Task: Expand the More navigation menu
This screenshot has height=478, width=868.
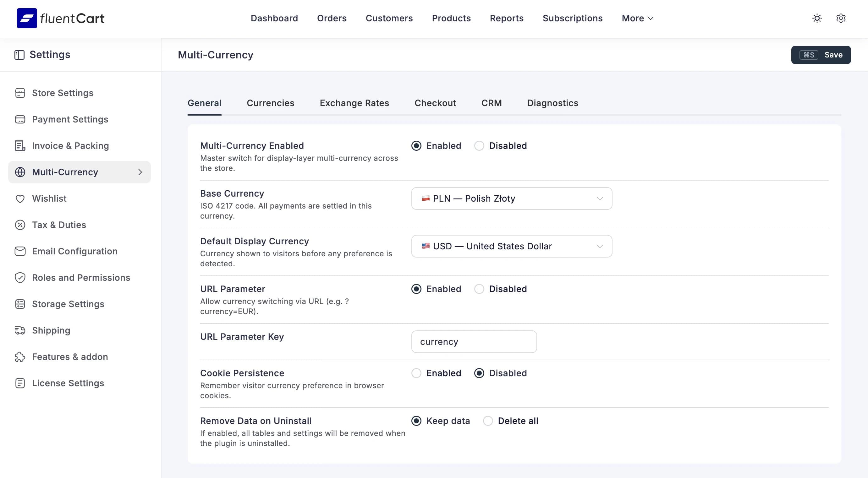Action: pyautogui.click(x=636, y=18)
